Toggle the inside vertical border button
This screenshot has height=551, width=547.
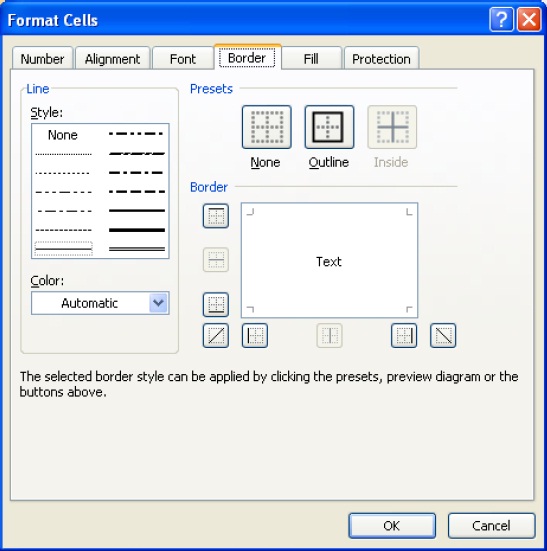point(329,336)
